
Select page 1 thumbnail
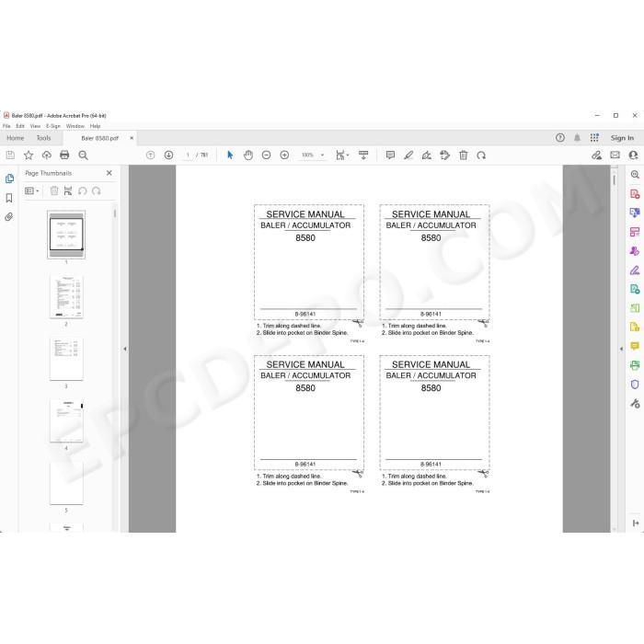tap(66, 235)
